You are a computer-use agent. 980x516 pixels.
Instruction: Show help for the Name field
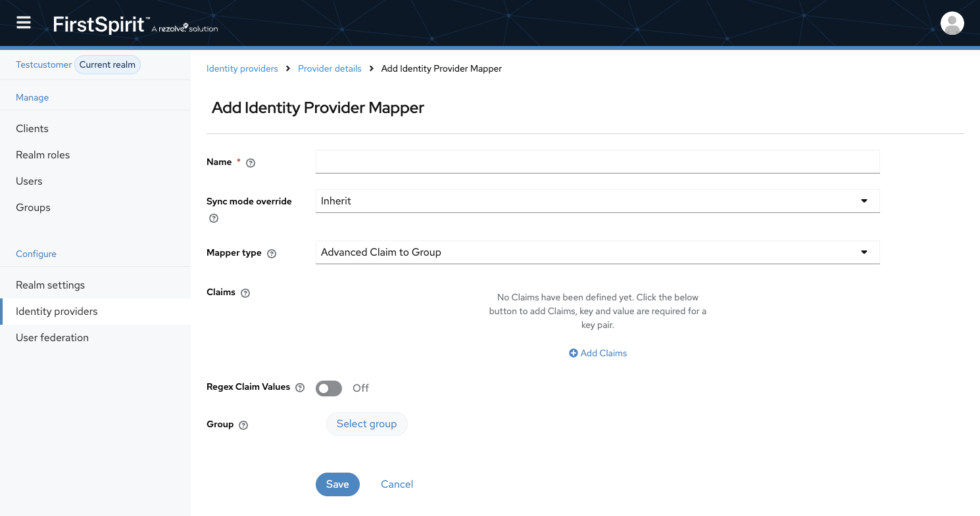pyautogui.click(x=251, y=163)
